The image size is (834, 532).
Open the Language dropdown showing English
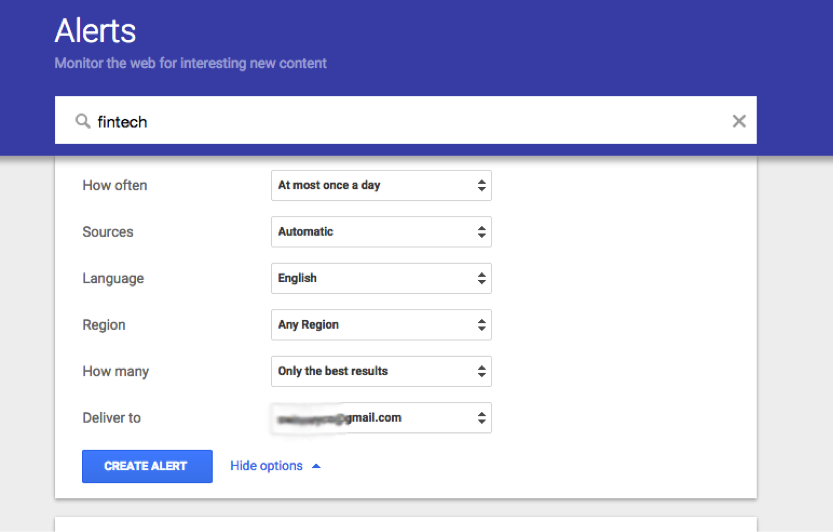pyautogui.click(x=381, y=278)
